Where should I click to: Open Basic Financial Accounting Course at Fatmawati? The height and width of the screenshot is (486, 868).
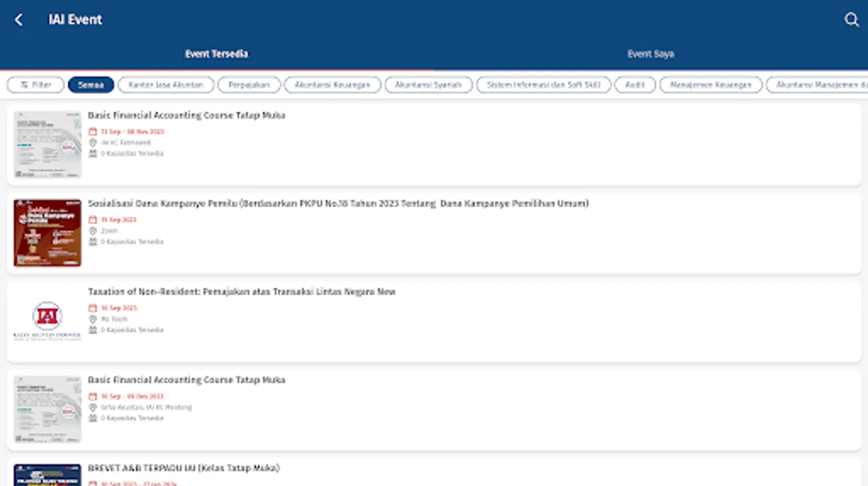click(186, 116)
